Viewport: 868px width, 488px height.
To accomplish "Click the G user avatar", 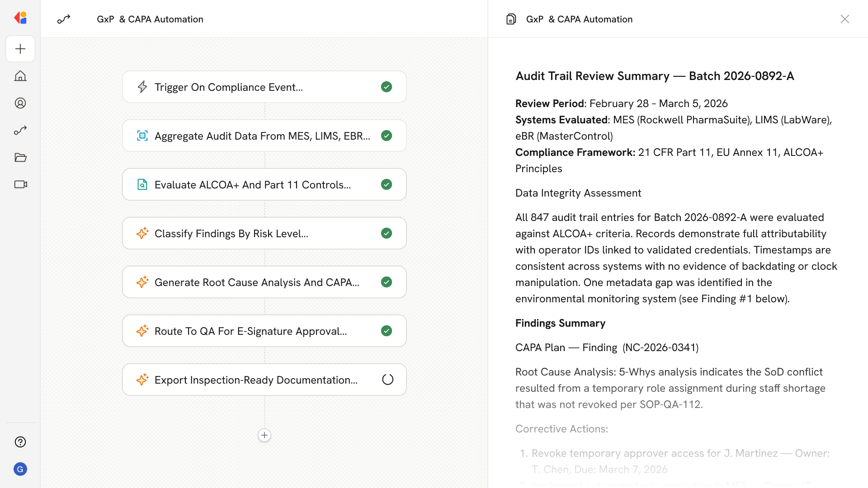I will 20,469.
